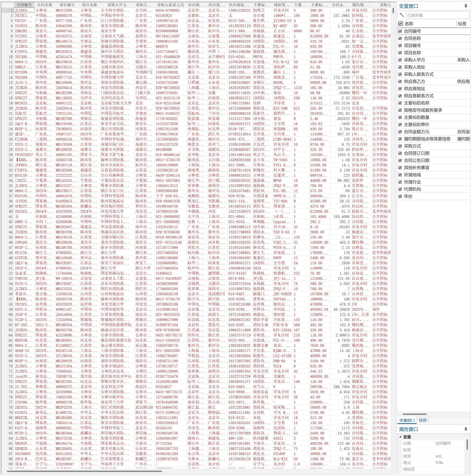Click the wrench icon beside variable filter
The width and height of the screenshot is (471, 476).
click(402, 15)
